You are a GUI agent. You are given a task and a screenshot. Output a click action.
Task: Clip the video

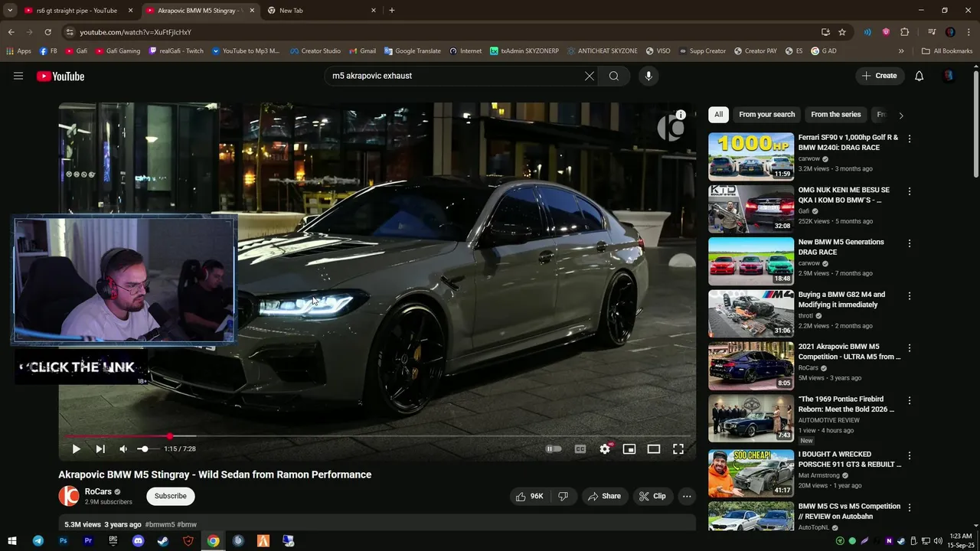pyautogui.click(x=652, y=496)
